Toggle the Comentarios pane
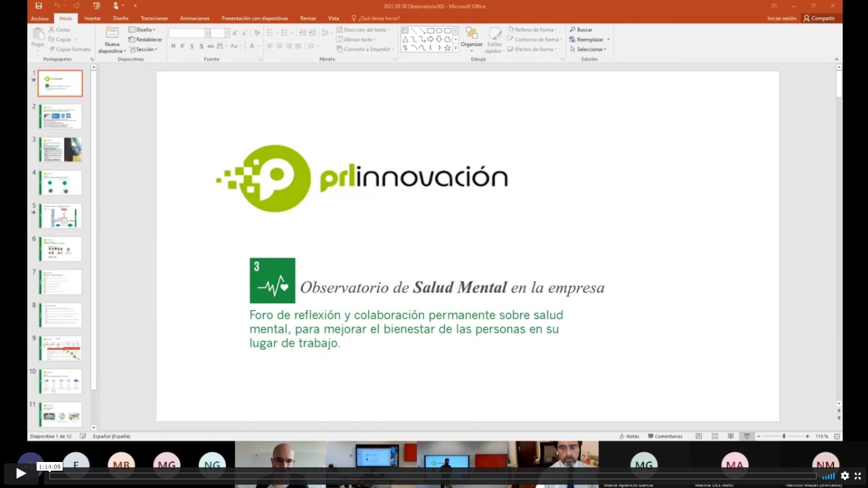This screenshot has height=488, width=868. [x=665, y=436]
